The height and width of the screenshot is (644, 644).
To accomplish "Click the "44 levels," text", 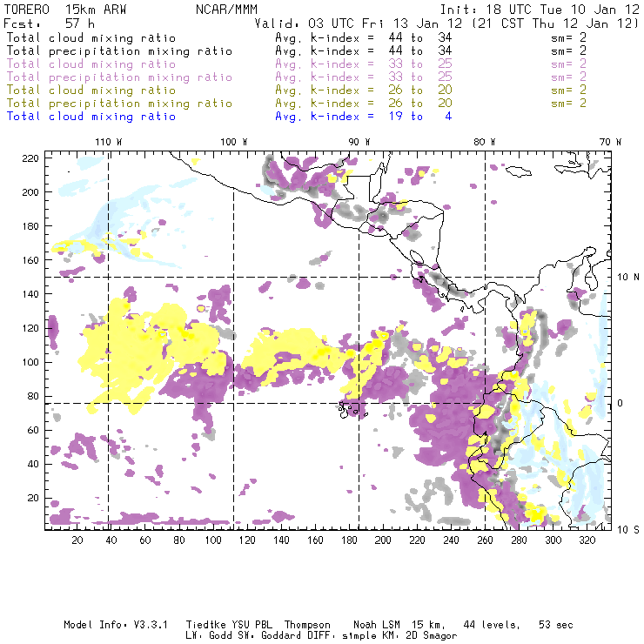I will (x=492, y=625).
